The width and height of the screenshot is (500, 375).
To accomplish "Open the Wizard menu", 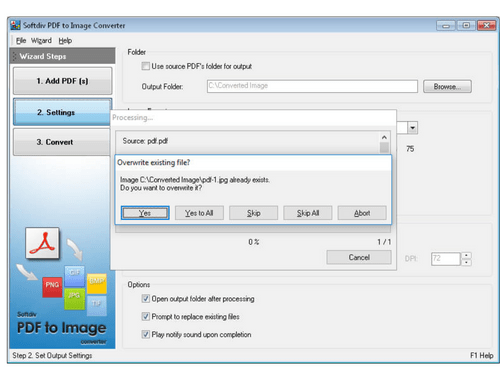I will pyautogui.click(x=41, y=41).
